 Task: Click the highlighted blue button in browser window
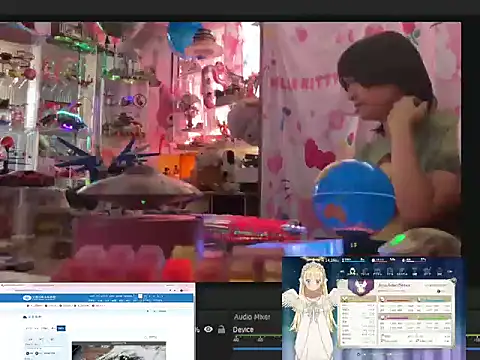click(x=61, y=328)
